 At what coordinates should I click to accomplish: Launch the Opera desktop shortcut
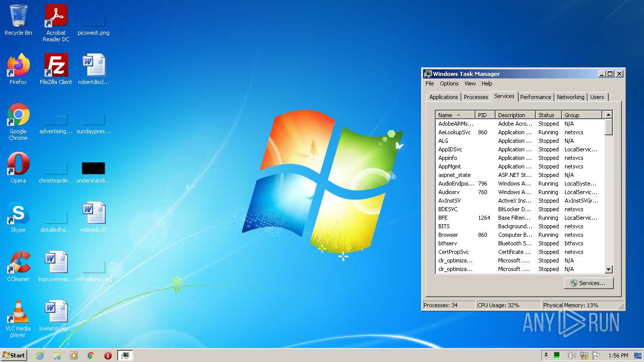[18, 168]
